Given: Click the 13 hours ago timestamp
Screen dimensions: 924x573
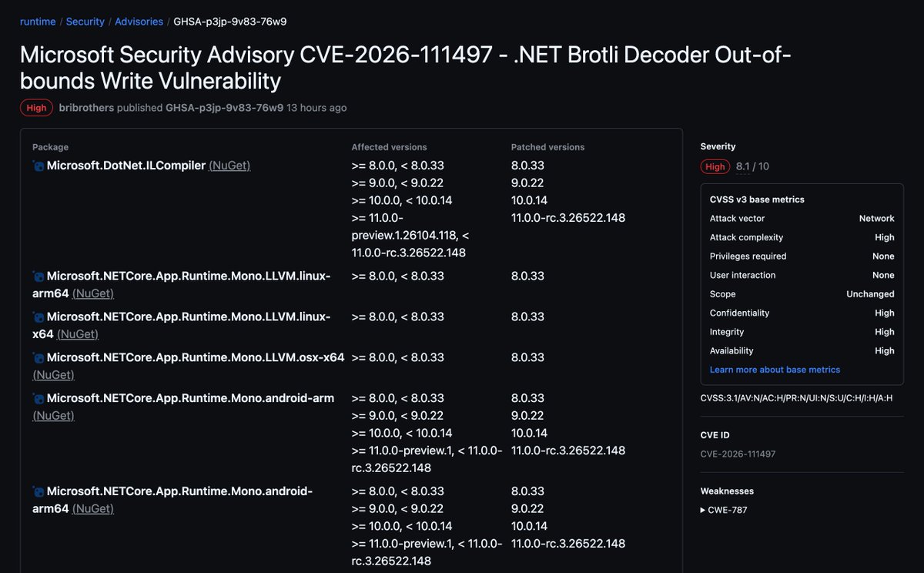Looking at the screenshot, I should pyautogui.click(x=316, y=108).
